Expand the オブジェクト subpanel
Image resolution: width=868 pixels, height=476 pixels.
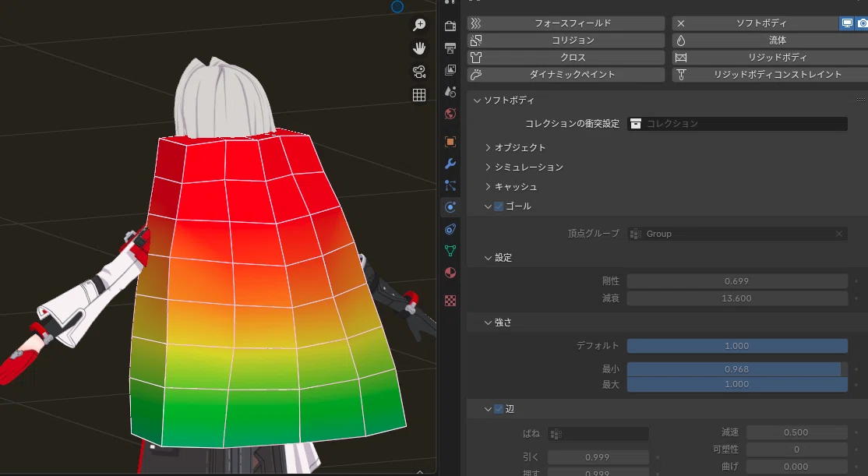488,148
